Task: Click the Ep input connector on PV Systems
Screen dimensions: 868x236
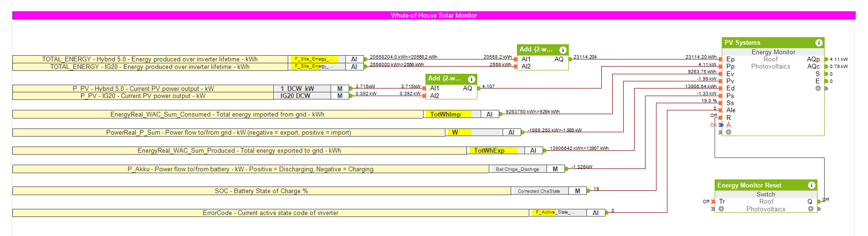Action: (x=720, y=59)
